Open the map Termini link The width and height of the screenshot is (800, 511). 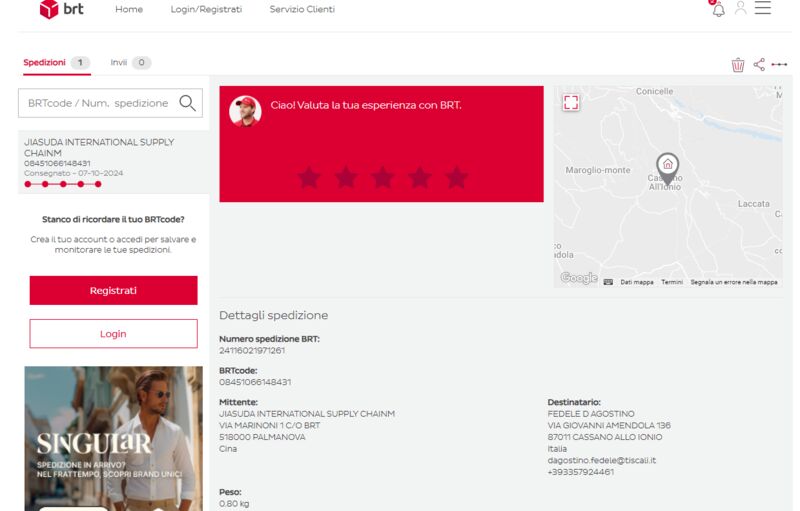point(671,282)
